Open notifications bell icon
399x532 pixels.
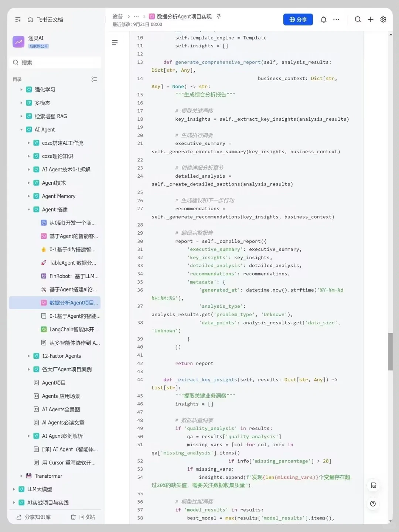(324, 20)
